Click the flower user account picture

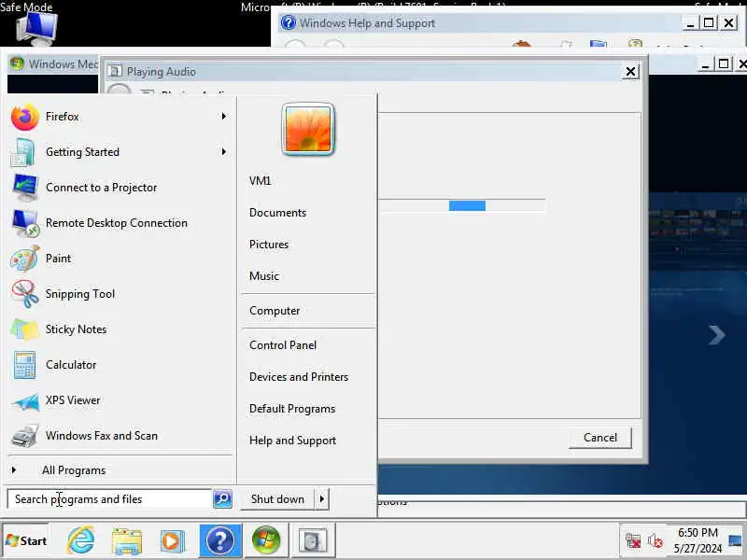tap(308, 129)
